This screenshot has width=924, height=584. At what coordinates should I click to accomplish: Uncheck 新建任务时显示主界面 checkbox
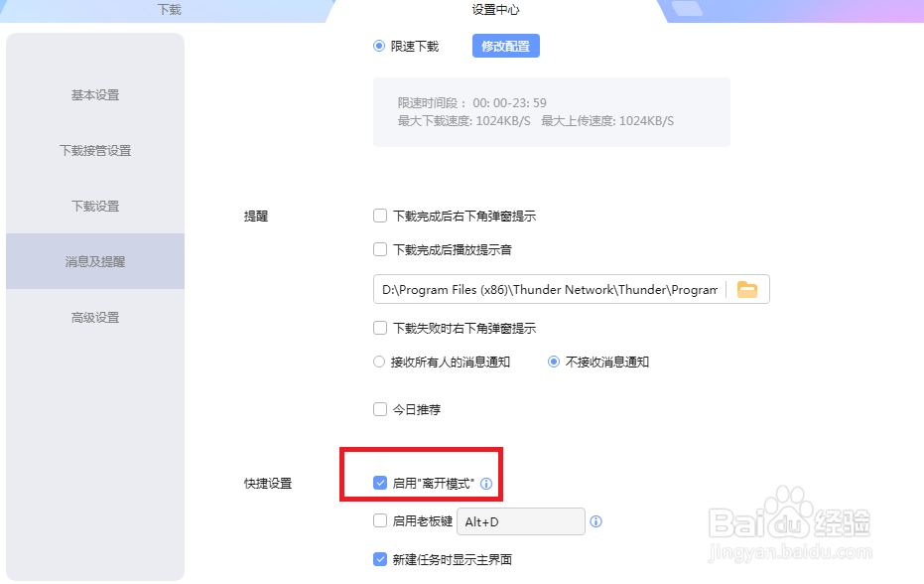point(380,559)
